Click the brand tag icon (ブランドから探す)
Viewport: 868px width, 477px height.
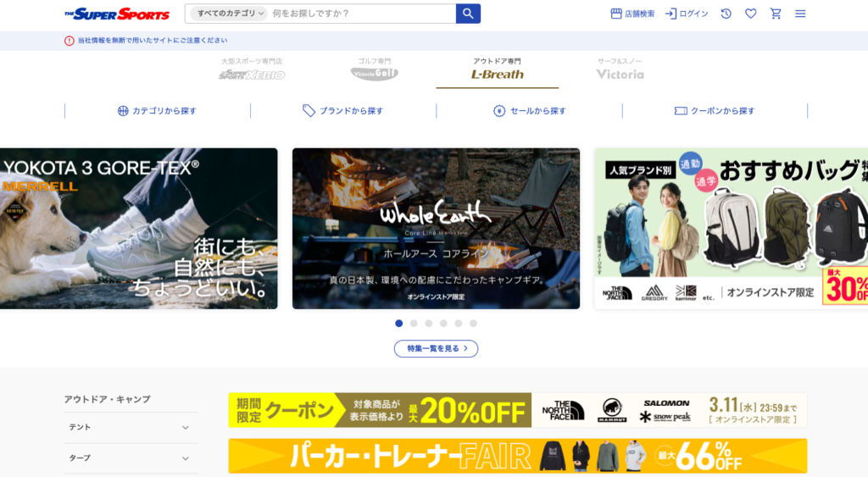coord(309,111)
